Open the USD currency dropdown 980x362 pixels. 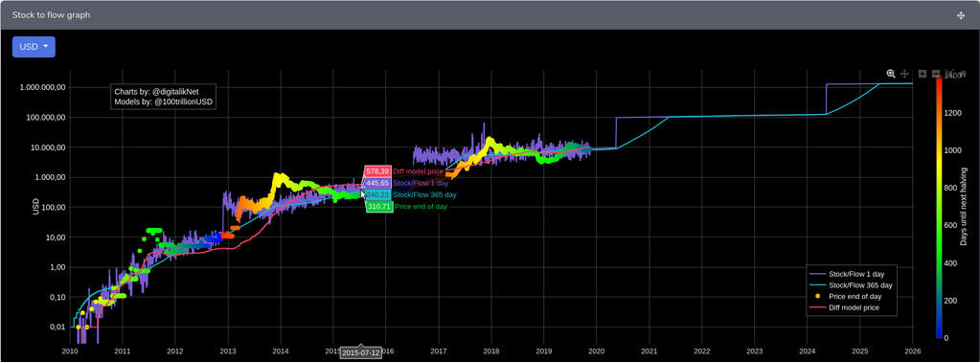point(34,47)
